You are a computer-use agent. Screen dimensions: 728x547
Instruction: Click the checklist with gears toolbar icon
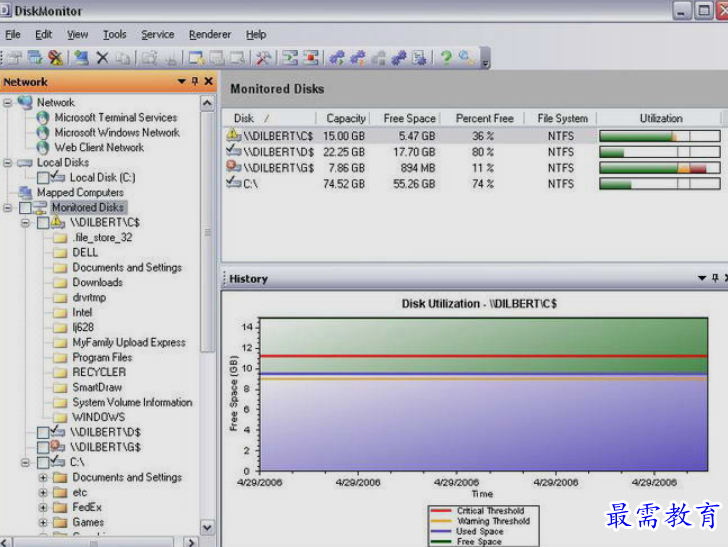(419, 58)
